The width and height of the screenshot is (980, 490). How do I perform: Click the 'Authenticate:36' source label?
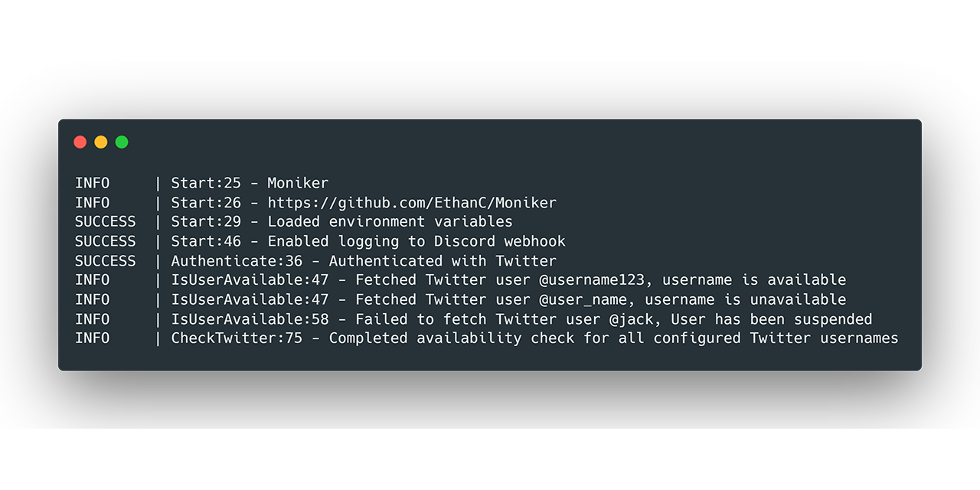point(237,261)
